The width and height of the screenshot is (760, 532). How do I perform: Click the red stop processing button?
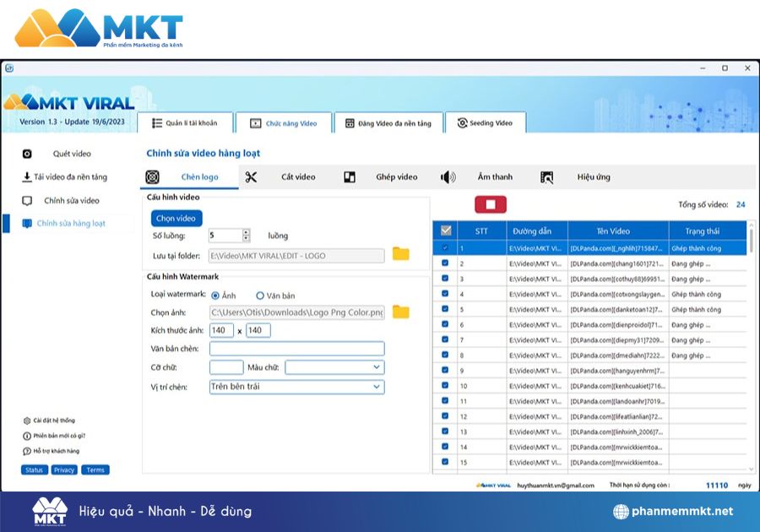point(491,204)
